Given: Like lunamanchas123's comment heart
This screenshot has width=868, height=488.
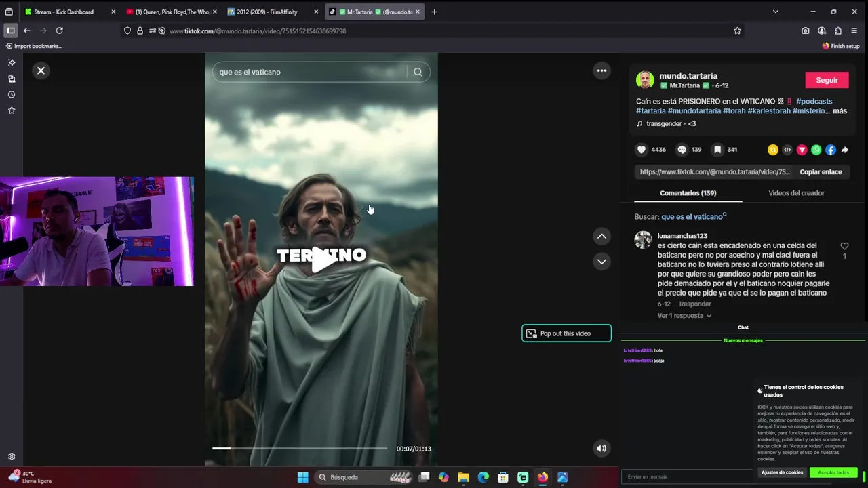Looking at the screenshot, I should point(844,246).
